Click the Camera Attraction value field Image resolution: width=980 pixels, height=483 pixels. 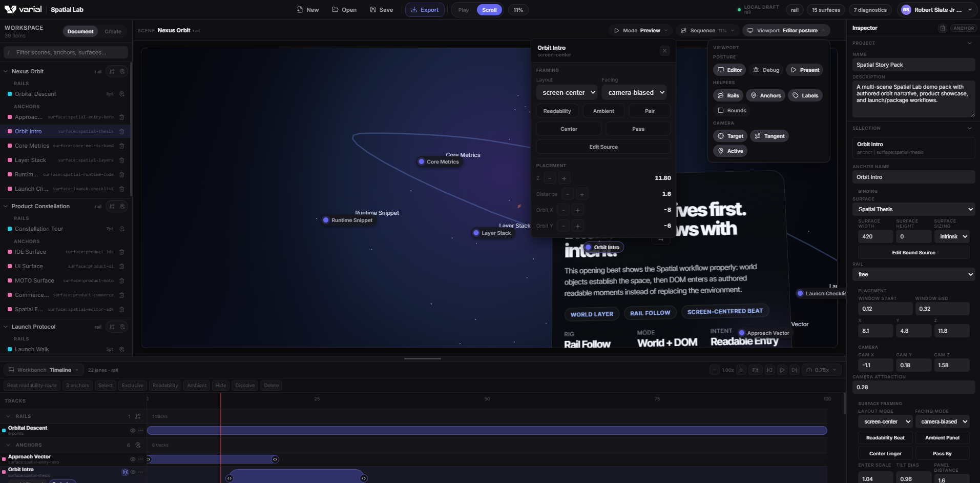[913, 388]
